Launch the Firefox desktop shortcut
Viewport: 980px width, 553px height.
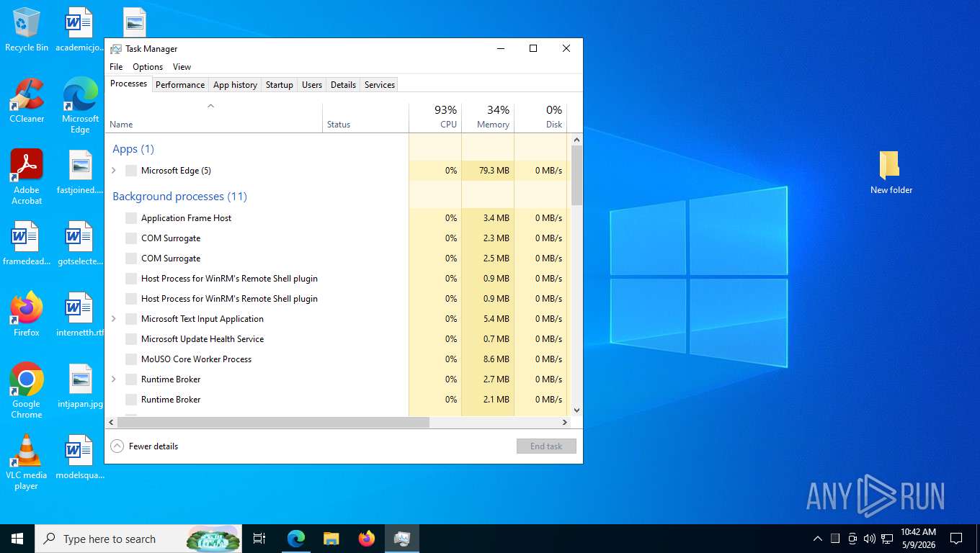[x=27, y=315]
